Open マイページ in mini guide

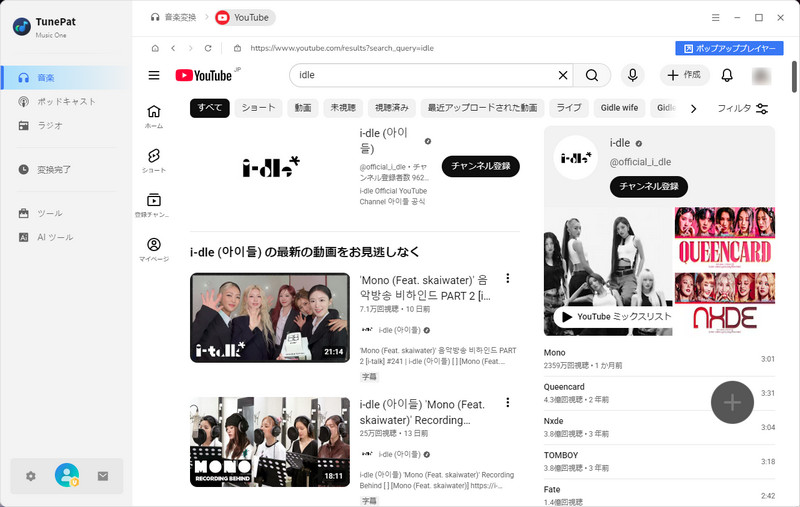[x=154, y=250]
